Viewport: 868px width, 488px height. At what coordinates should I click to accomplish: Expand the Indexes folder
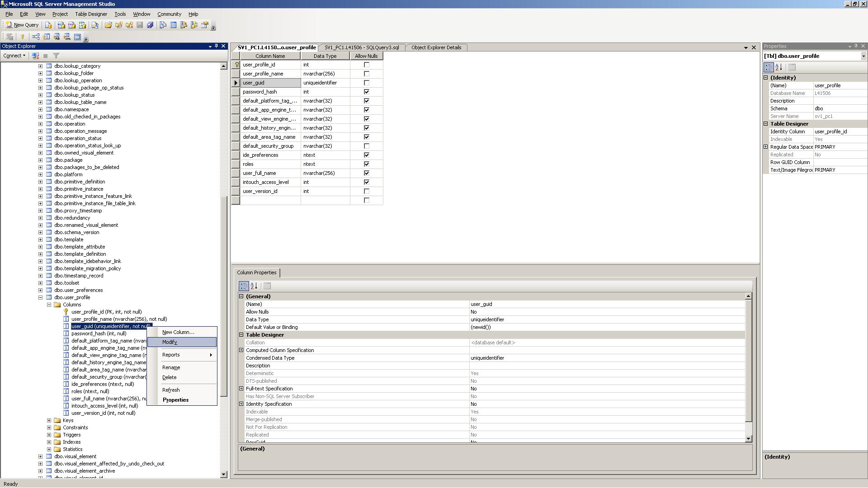(49, 442)
